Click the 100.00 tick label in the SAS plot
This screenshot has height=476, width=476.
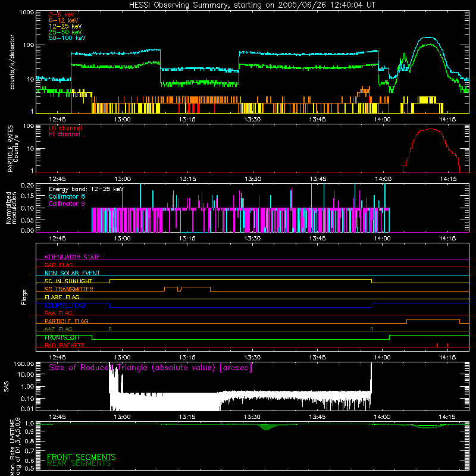24,364
